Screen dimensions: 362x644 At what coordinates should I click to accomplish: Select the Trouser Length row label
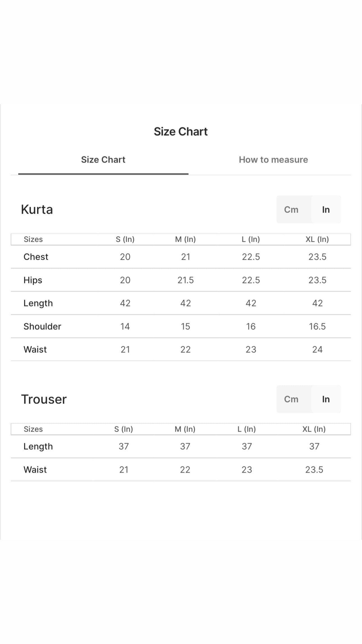click(x=38, y=447)
